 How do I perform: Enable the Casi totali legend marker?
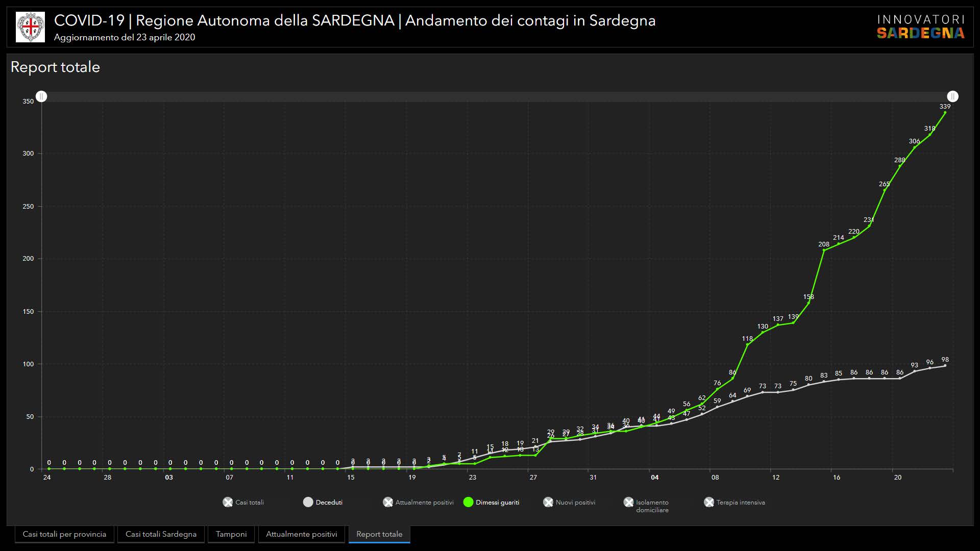(228, 503)
